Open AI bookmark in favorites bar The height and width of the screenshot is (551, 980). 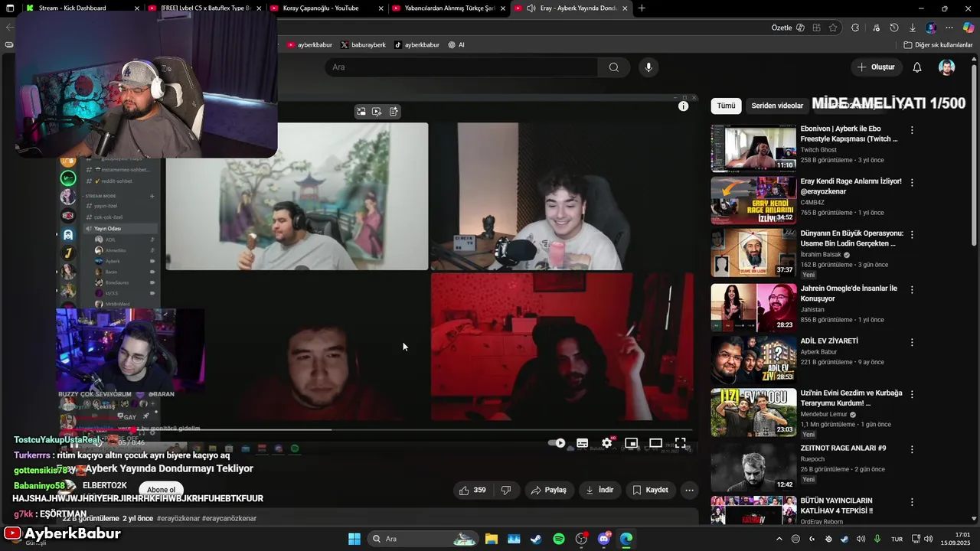456,45
